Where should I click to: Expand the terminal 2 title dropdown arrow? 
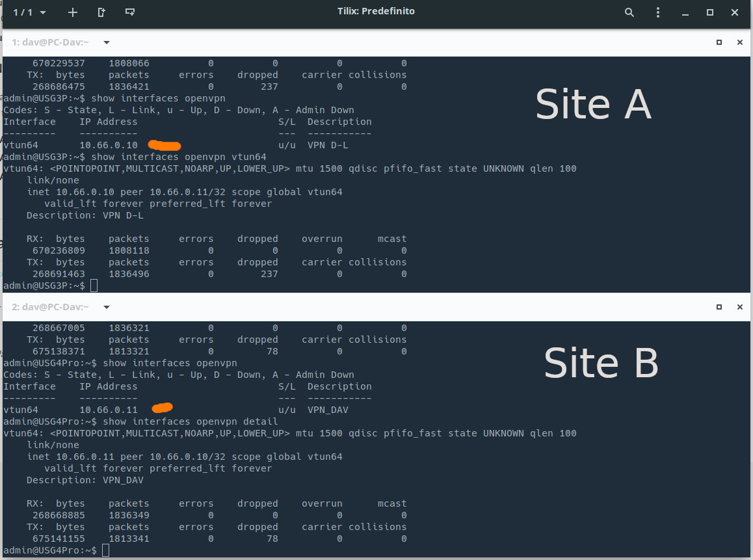107,306
